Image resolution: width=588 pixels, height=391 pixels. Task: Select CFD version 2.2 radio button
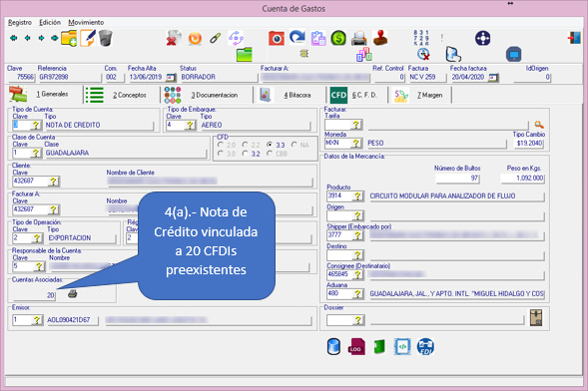pyautogui.click(x=245, y=145)
